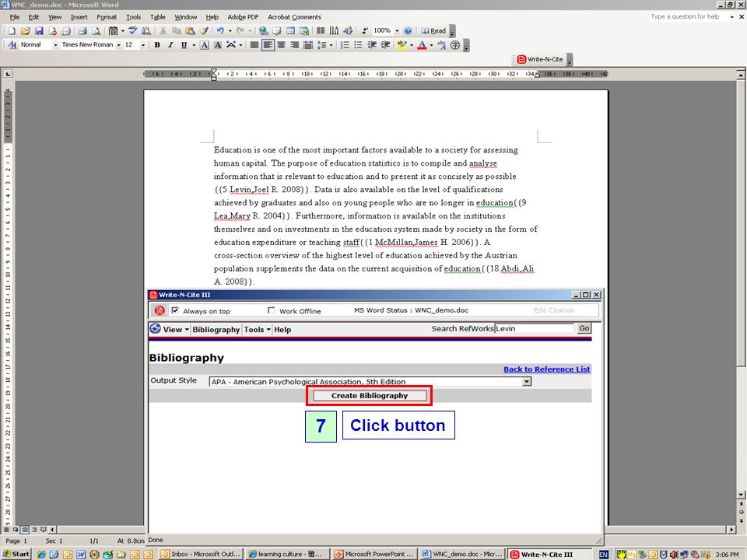Viewport: 747px width, 560px height.
Task: Follow the Back to Reference List link
Action: pyautogui.click(x=547, y=369)
